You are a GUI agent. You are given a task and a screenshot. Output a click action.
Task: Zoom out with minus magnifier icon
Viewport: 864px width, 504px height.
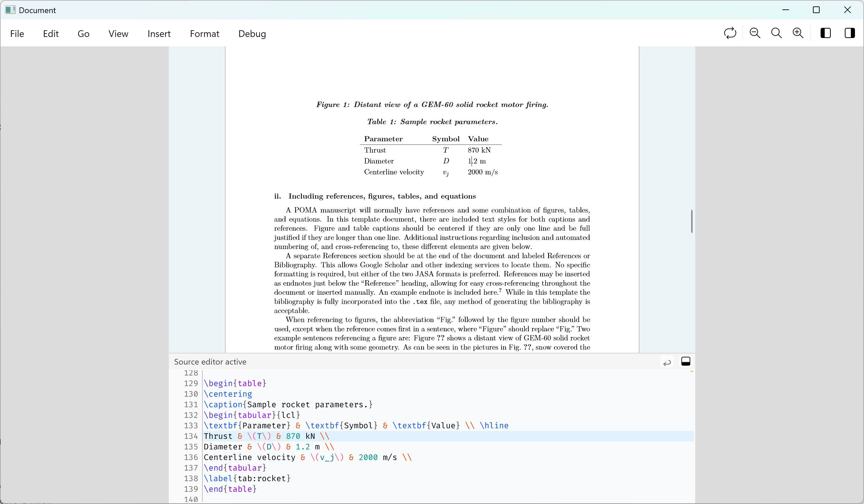755,33
